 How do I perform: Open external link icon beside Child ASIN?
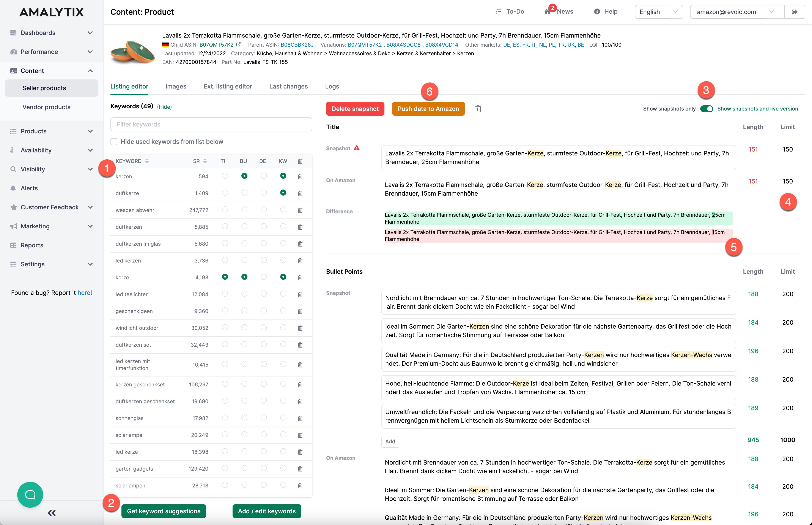pyautogui.click(x=238, y=45)
